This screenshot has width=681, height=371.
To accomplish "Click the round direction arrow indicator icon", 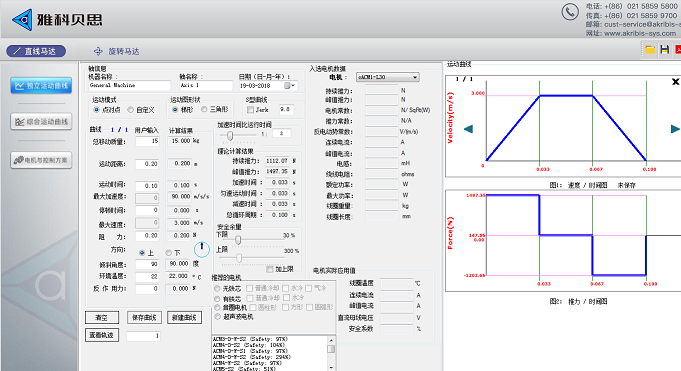I will click(202, 248).
